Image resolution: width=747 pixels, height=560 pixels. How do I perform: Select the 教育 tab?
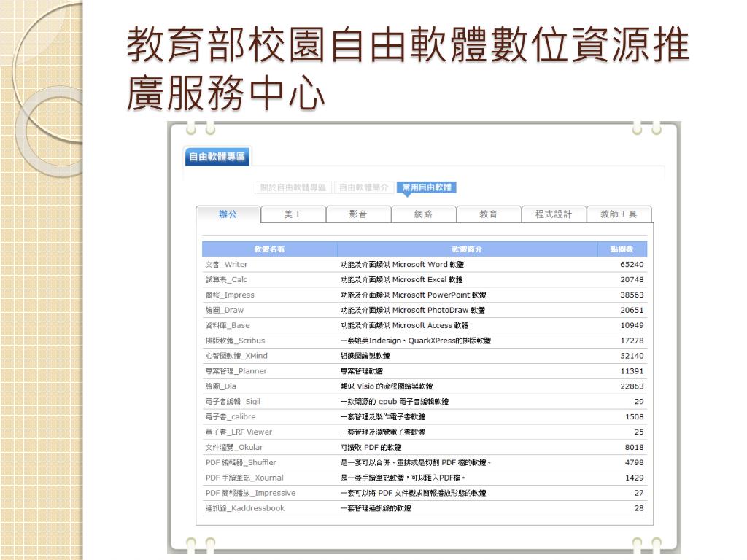[x=489, y=214]
